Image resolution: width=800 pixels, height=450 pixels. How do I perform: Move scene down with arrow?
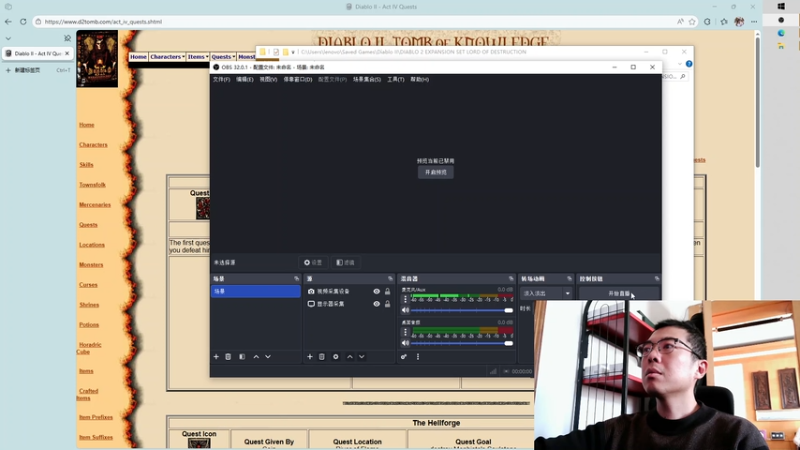click(268, 357)
